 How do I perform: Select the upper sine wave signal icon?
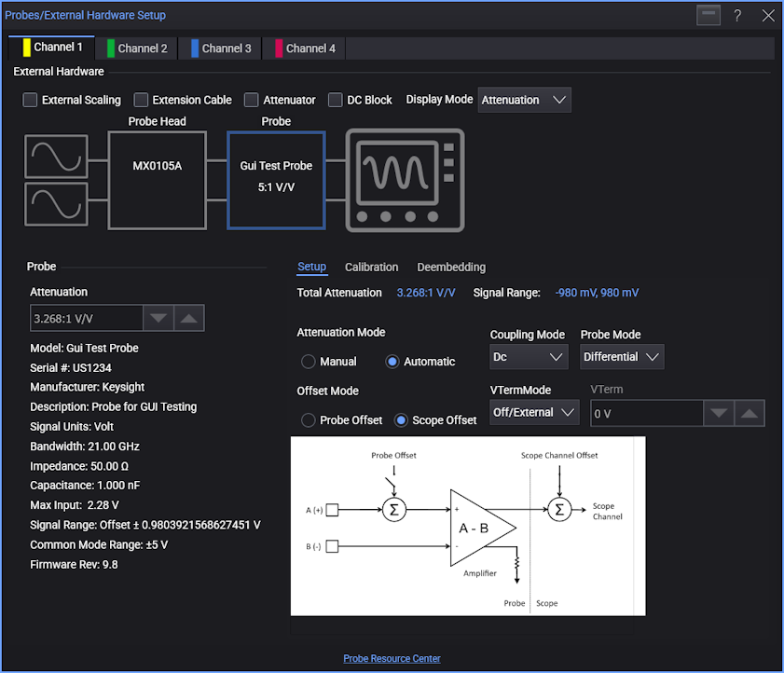[56, 156]
